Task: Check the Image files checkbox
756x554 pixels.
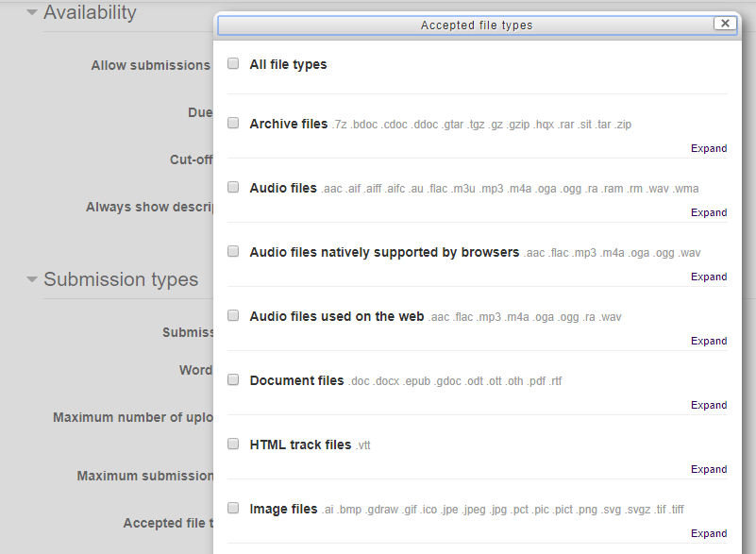Action: [x=233, y=508]
